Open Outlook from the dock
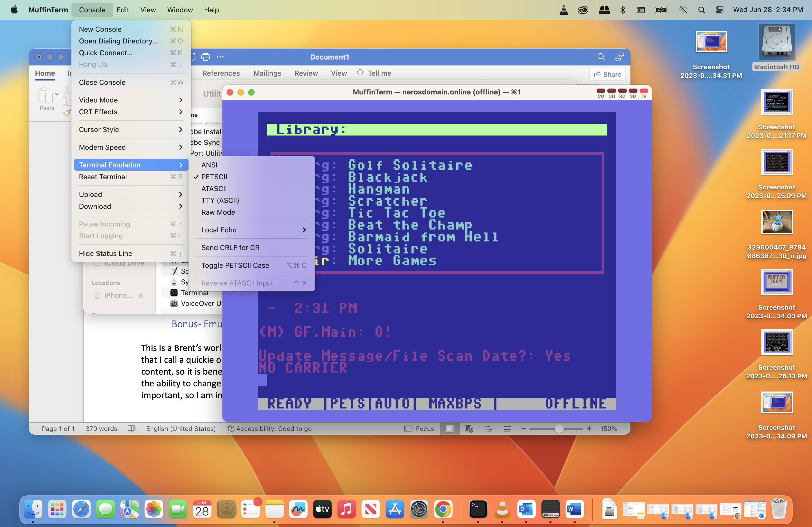Image resolution: width=812 pixels, height=527 pixels. tap(526, 509)
